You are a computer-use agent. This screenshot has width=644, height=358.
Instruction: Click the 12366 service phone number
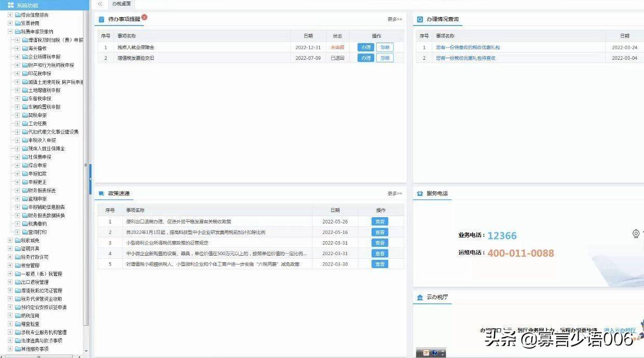click(x=502, y=236)
